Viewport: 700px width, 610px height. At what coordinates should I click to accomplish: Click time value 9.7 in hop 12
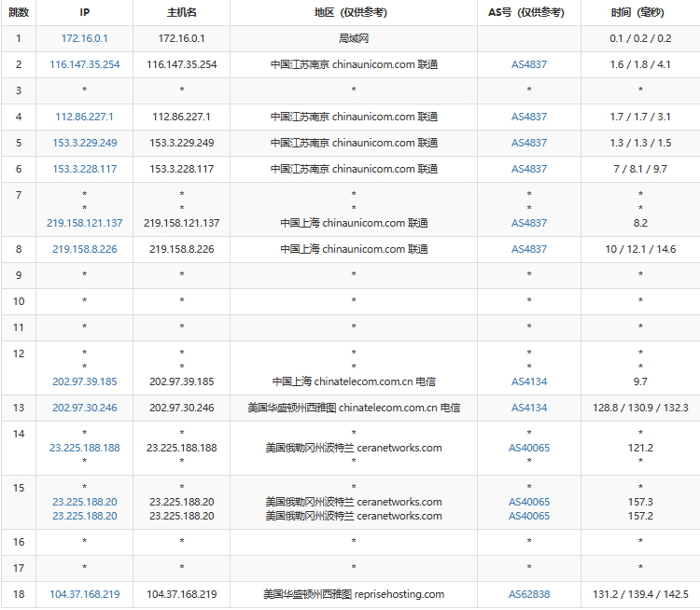(x=640, y=381)
